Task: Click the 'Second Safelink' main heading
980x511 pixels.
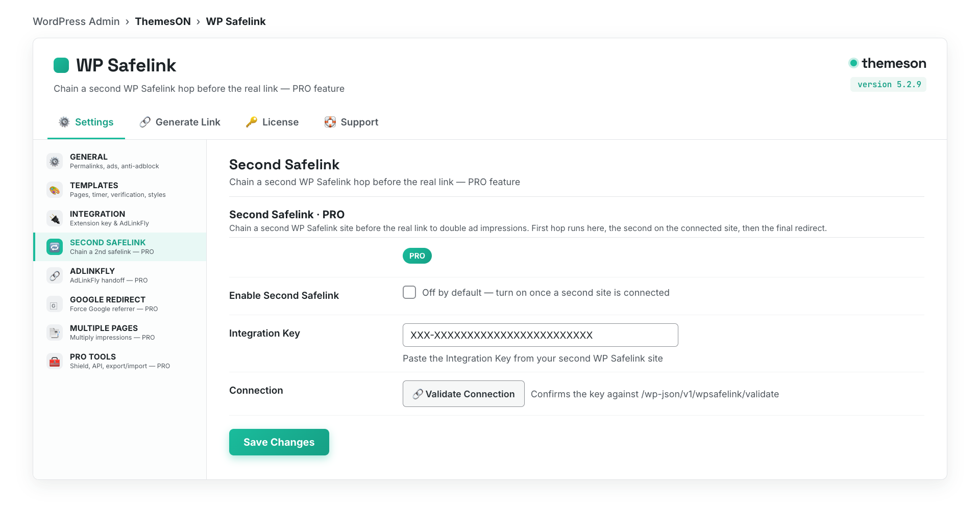Action: tap(284, 165)
